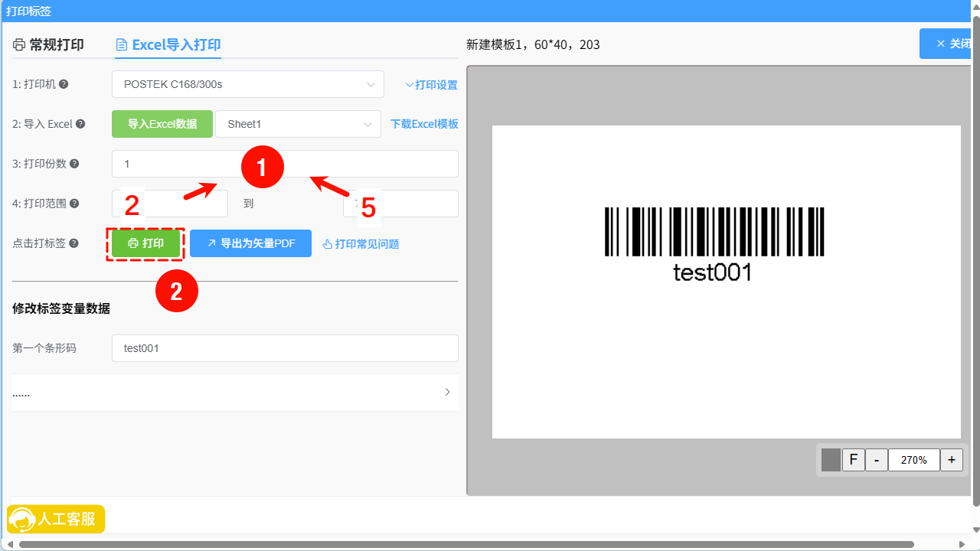
Task: Switch to the Excel导入打印 tab
Action: [168, 44]
